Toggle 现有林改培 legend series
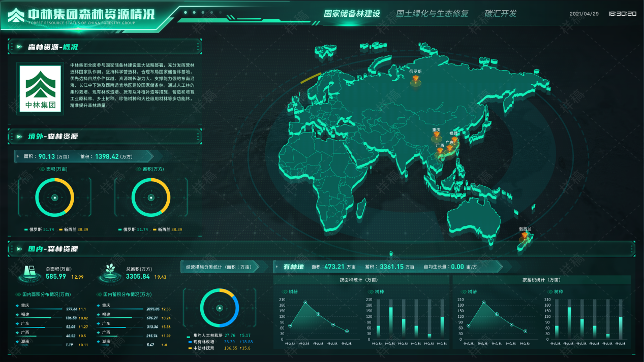The height and width of the screenshot is (362, 644). (x=204, y=342)
